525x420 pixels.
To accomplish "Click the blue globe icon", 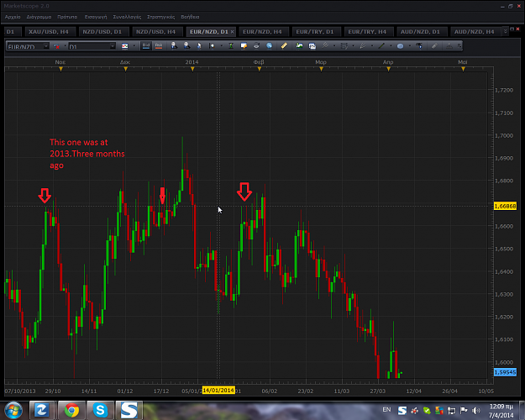I will coord(269,45).
